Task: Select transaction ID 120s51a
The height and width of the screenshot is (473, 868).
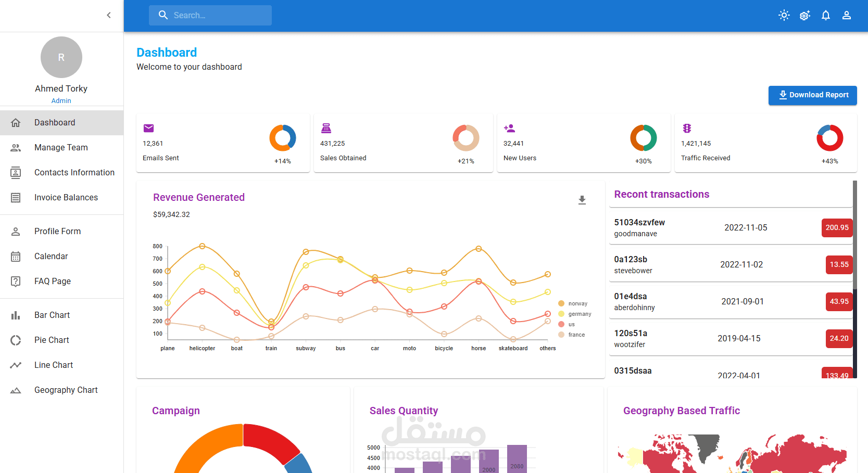Action: point(631,333)
